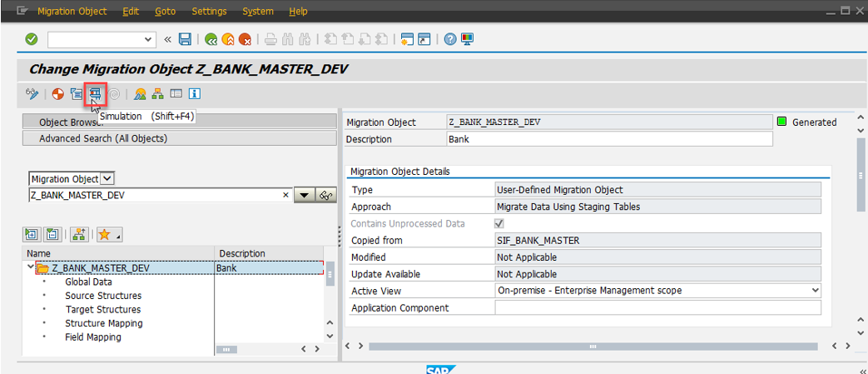Collapse the Z_BANK_MASTER_DEV tree node
This screenshot has height=374, width=868.
pyautogui.click(x=29, y=267)
